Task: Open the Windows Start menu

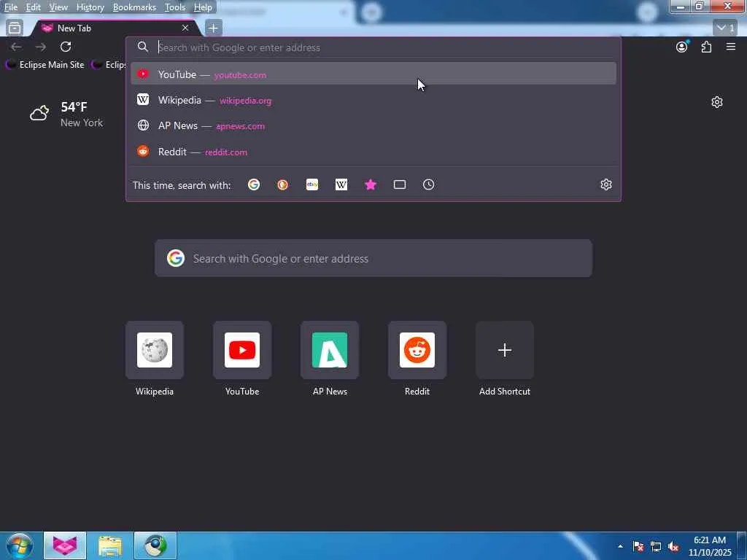Action: point(20,545)
